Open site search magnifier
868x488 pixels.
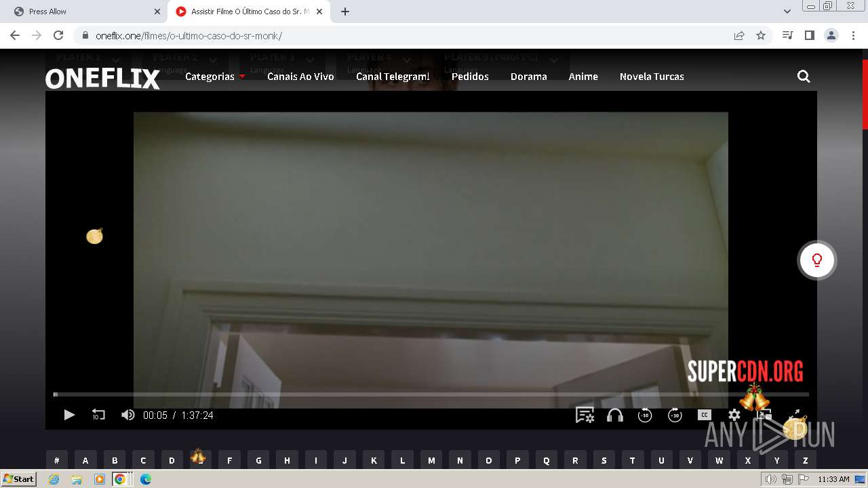804,77
